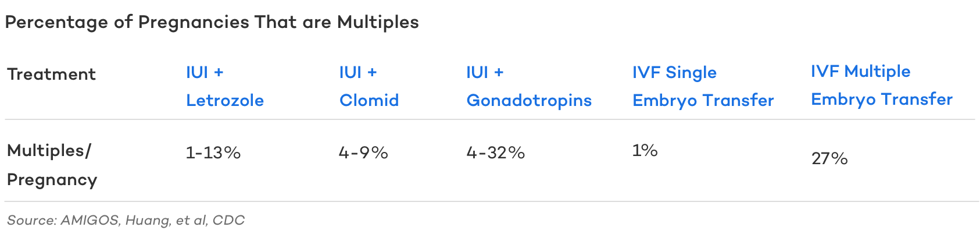
Task: Open the IUI + Letrozole link
Action: 225,86
